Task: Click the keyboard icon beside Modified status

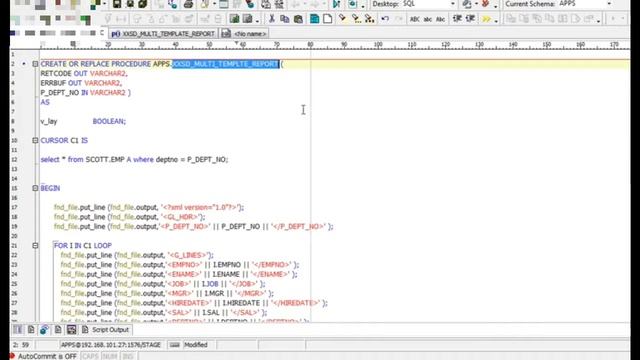Action: click(175, 345)
